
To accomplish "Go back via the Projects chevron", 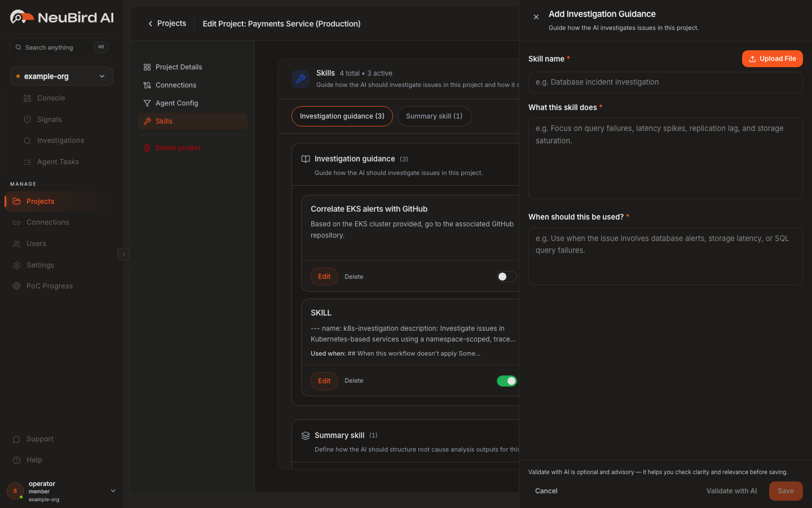I will click(x=150, y=24).
